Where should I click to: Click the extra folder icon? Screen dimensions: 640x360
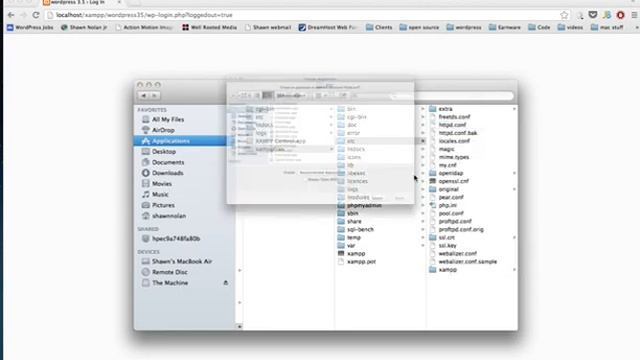[433, 109]
